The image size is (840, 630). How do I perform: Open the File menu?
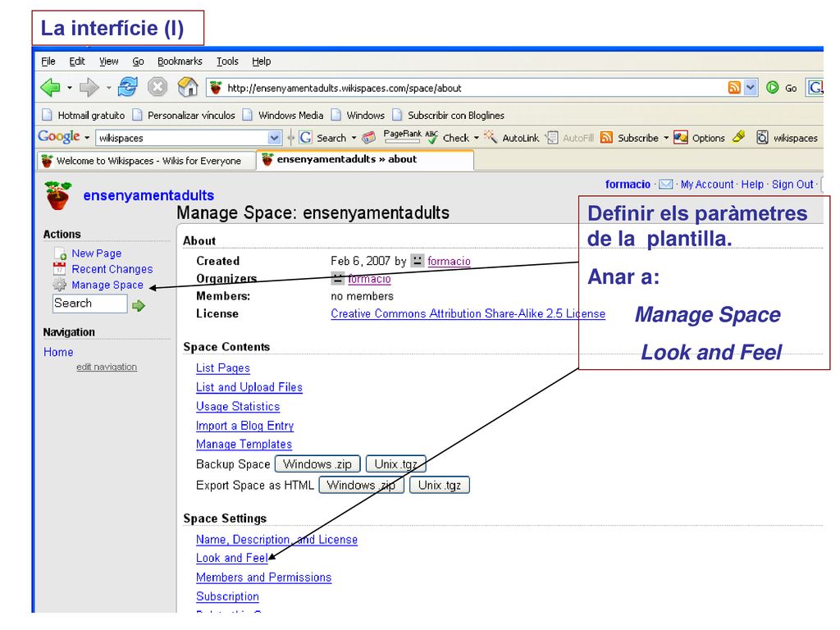[x=48, y=61]
